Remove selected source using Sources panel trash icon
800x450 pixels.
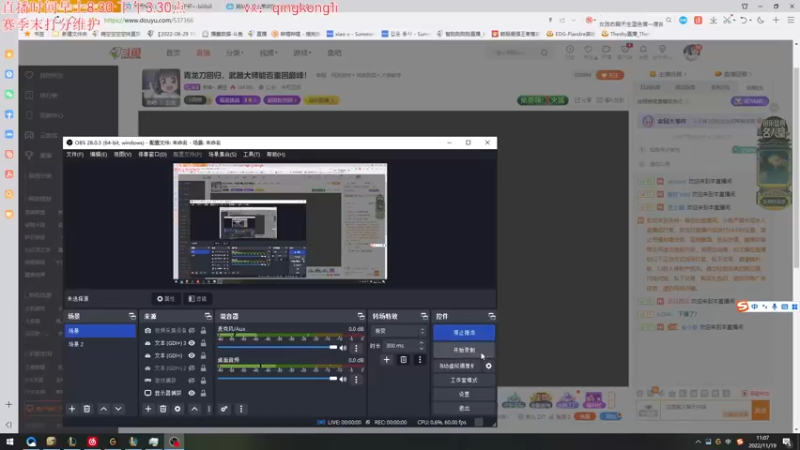pyautogui.click(x=163, y=409)
